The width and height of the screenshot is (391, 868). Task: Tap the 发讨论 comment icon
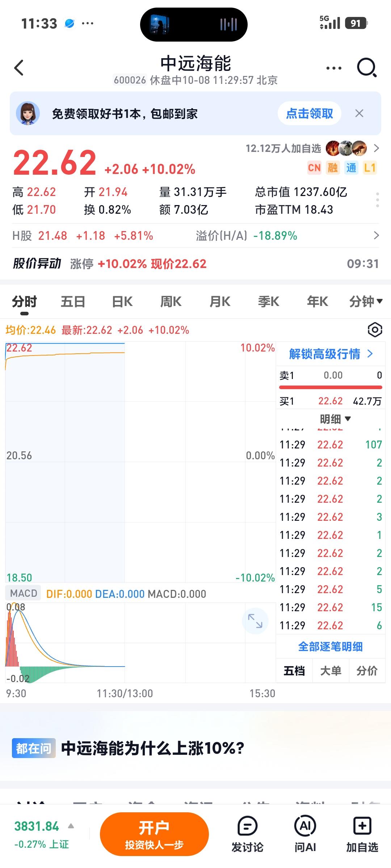248,834
